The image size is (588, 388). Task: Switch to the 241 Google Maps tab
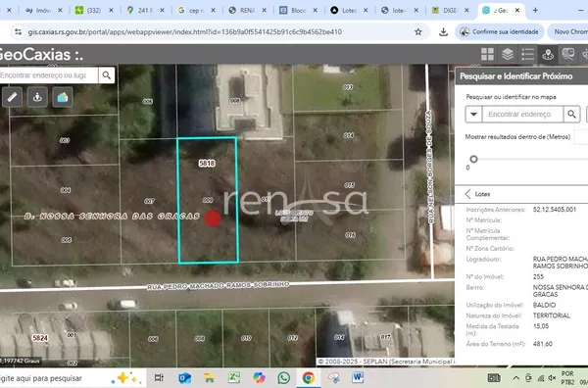144,10
